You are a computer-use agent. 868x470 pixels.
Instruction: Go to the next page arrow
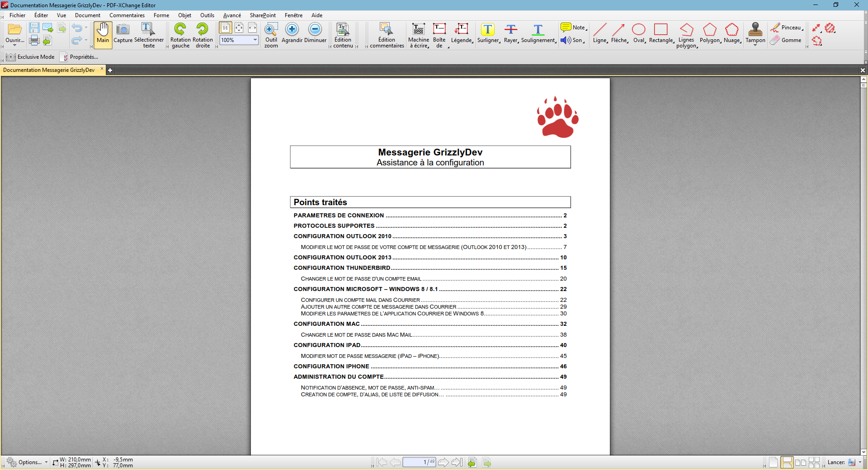[x=443, y=462]
